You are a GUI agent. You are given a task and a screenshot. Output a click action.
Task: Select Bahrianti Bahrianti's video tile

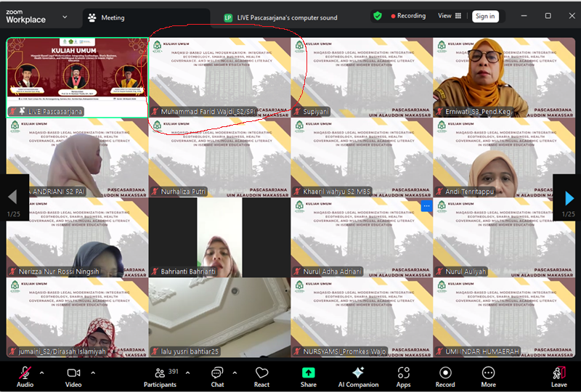pyautogui.click(x=219, y=237)
